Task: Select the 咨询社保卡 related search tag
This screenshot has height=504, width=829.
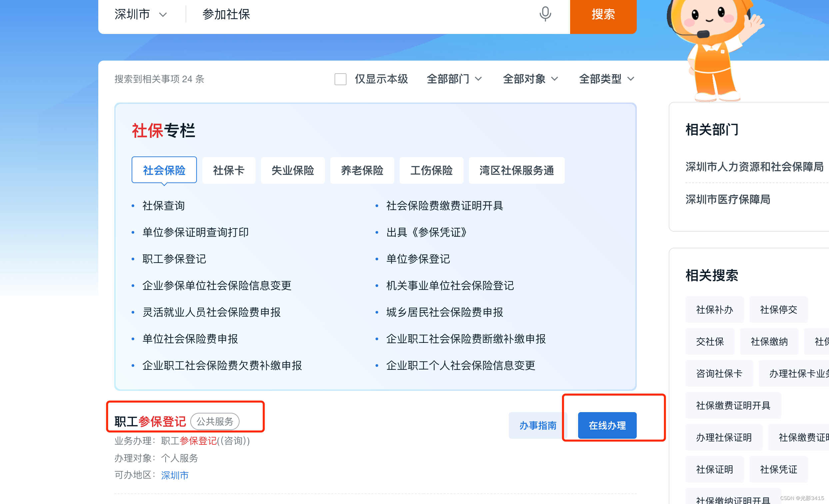Action: pos(719,373)
